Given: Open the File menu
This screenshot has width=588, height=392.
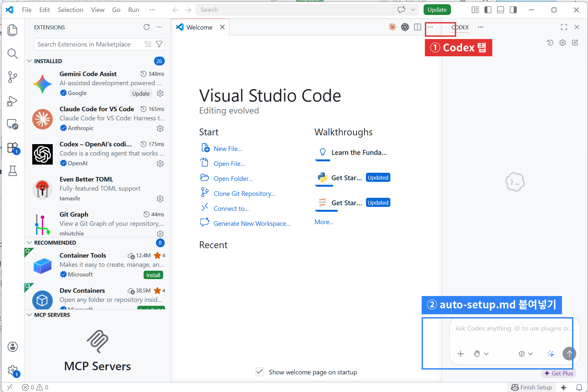Looking at the screenshot, I should pyautogui.click(x=27, y=10).
